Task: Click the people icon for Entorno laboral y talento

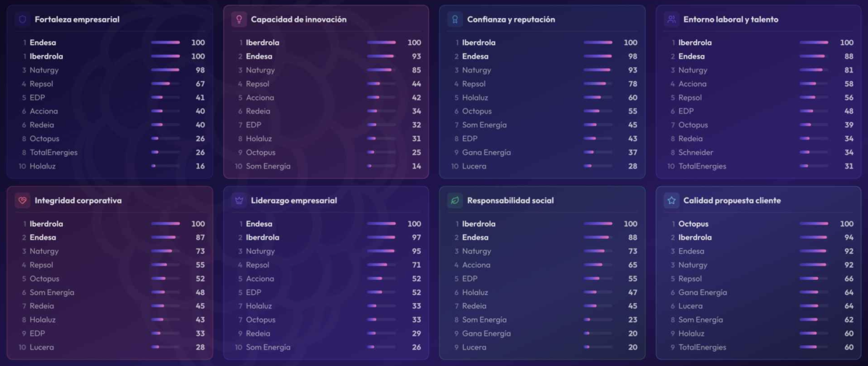Action: 671,20
